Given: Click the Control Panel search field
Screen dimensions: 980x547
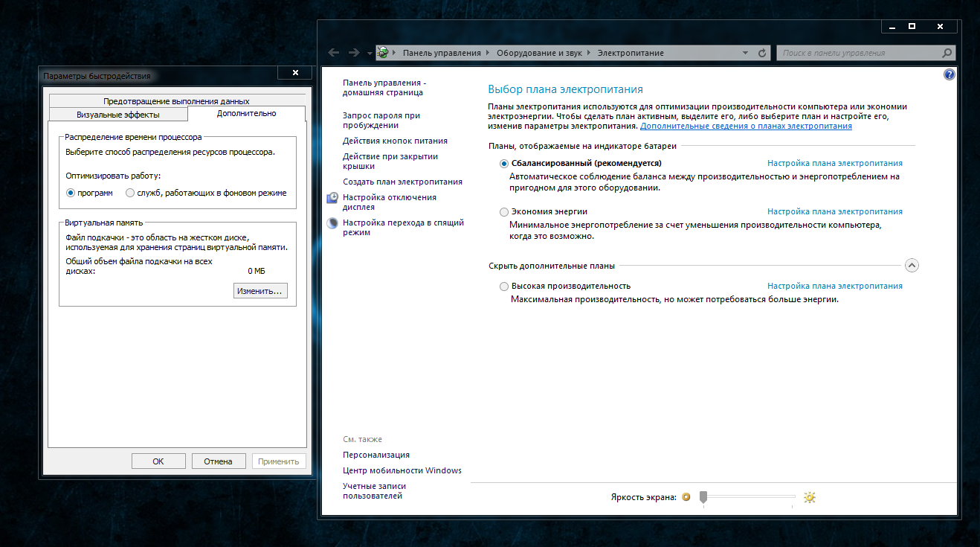Looking at the screenshot, I should (859, 53).
